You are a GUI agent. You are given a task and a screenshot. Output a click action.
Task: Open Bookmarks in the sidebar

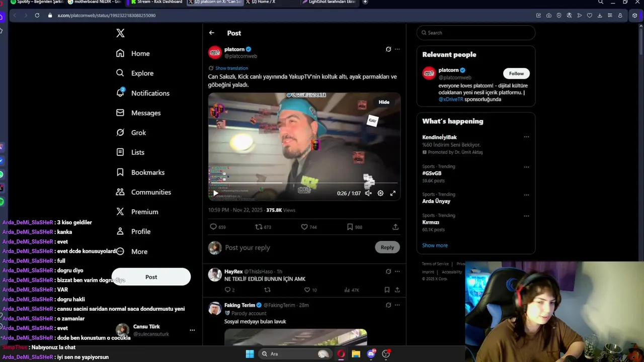coord(140,172)
